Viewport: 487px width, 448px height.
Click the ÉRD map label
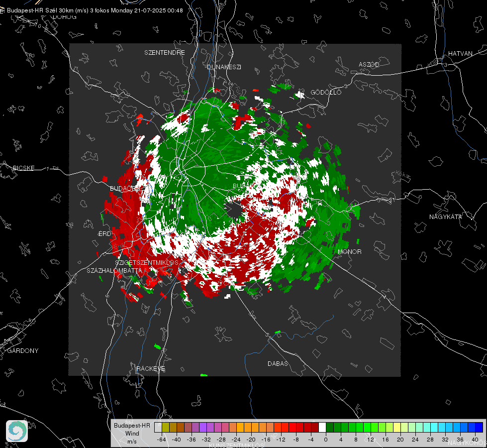coord(104,234)
